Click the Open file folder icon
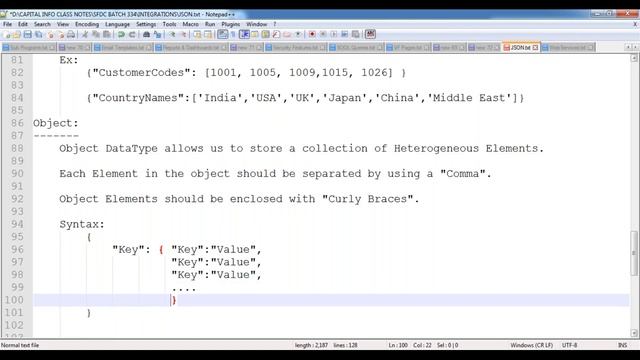Image resolution: width=640 pixels, height=360 pixels. [17, 34]
